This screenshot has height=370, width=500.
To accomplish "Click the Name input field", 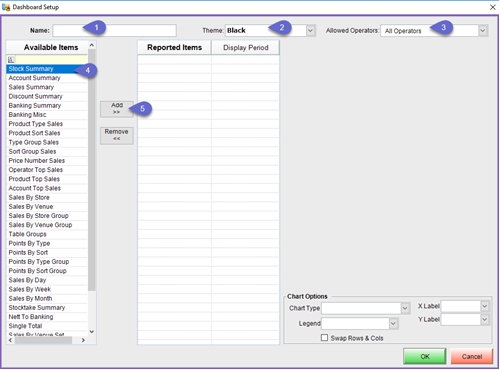I will pos(114,30).
